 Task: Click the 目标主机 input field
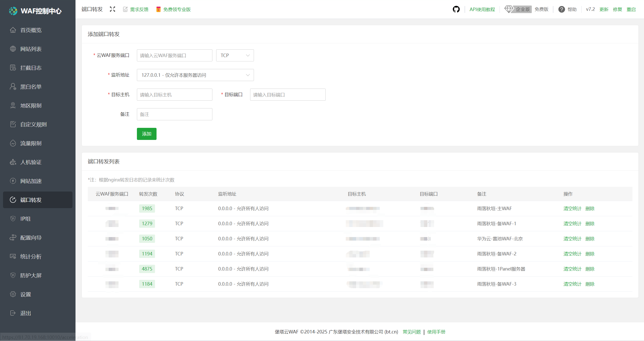tap(174, 95)
